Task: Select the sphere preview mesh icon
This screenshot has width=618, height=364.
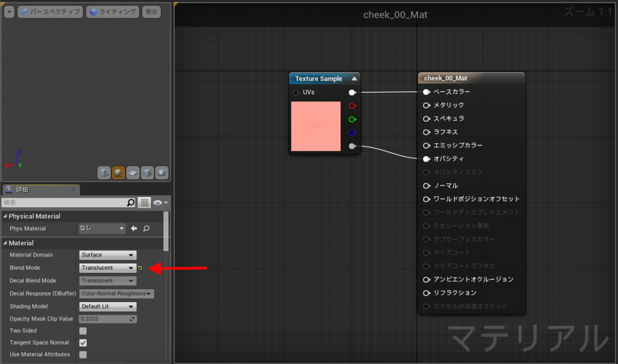Action: [118, 173]
